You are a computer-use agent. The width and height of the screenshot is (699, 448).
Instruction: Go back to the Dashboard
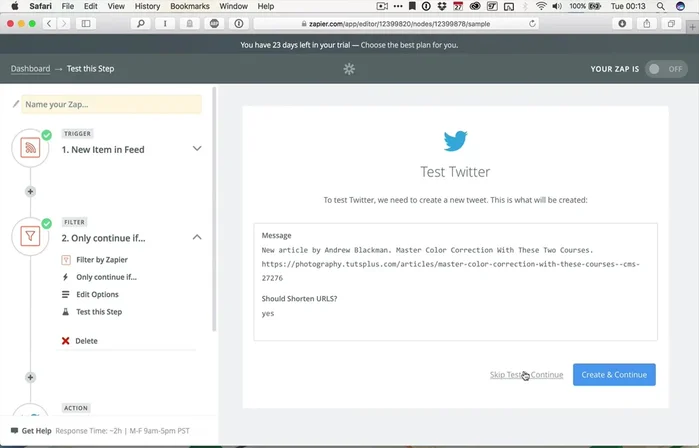click(x=30, y=69)
